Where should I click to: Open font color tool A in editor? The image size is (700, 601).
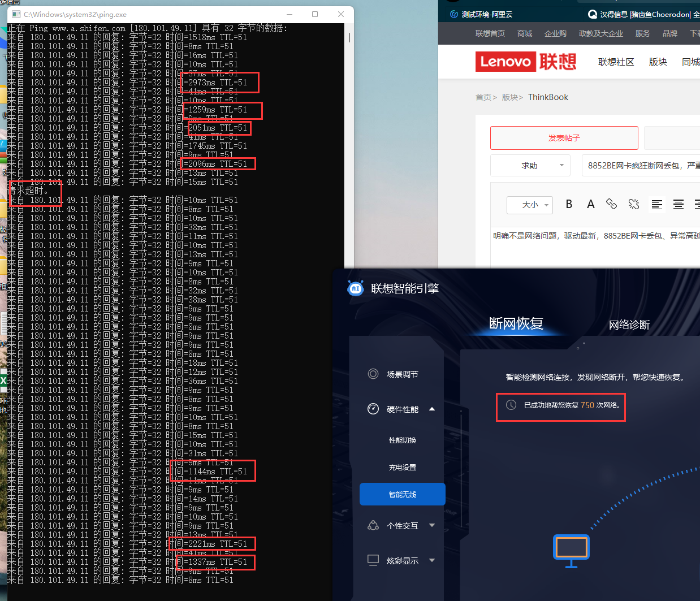click(590, 204)
